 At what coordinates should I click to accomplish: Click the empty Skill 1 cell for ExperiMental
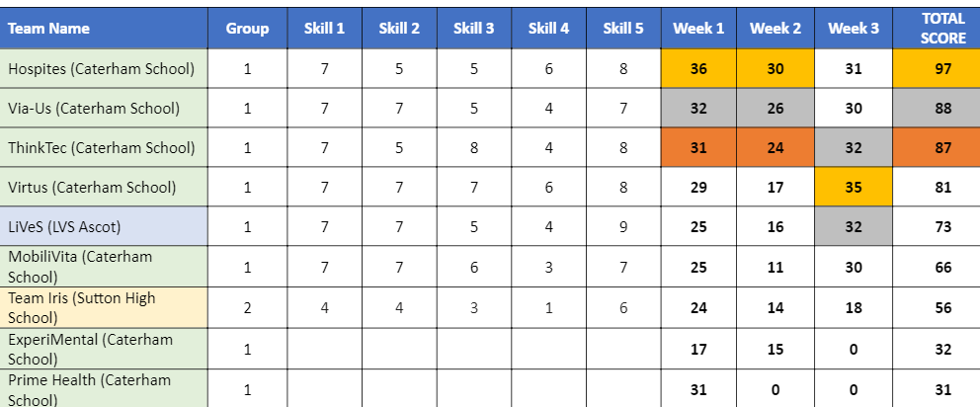coord(324,349)
